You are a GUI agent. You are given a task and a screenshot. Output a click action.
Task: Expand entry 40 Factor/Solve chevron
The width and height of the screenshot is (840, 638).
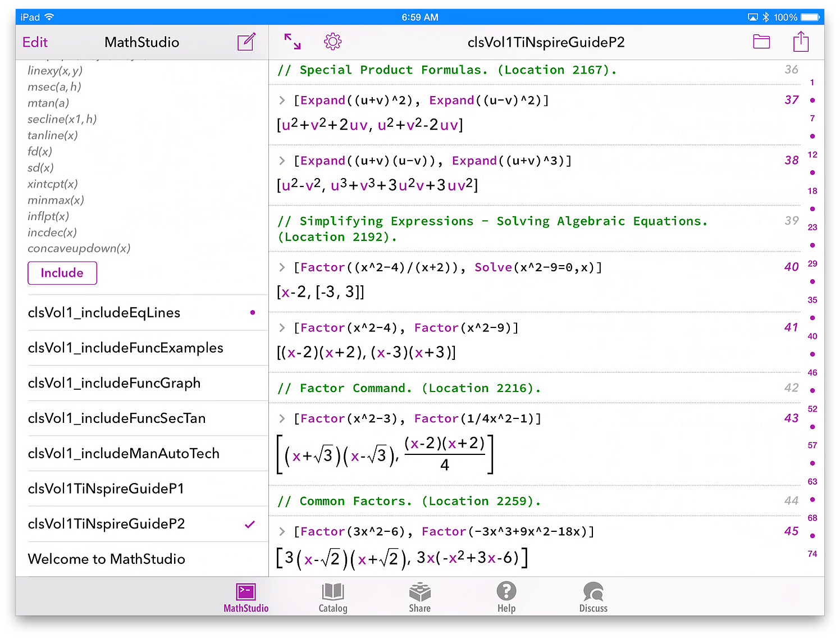tap(282, 268)
